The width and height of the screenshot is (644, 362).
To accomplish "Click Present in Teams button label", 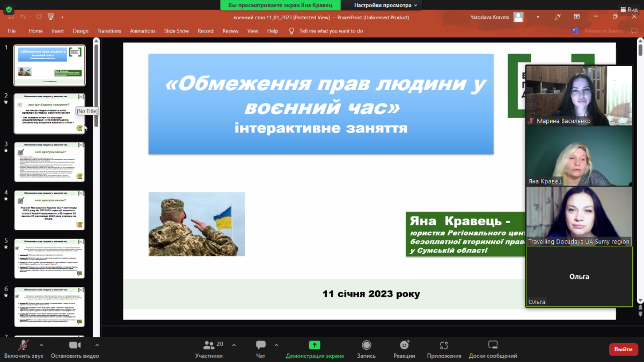I will coord(604,31).
